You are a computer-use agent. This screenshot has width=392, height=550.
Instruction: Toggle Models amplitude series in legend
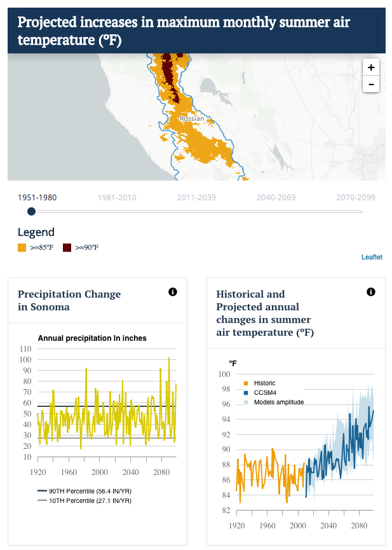click(x=274, y=402)
